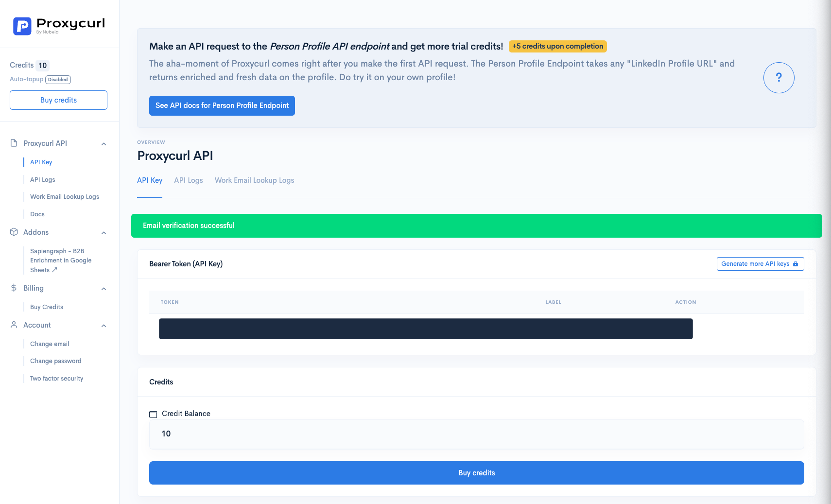The image size is (831, 504).
Task: Open API Logs in the sidebar
Action: [43, 180]
